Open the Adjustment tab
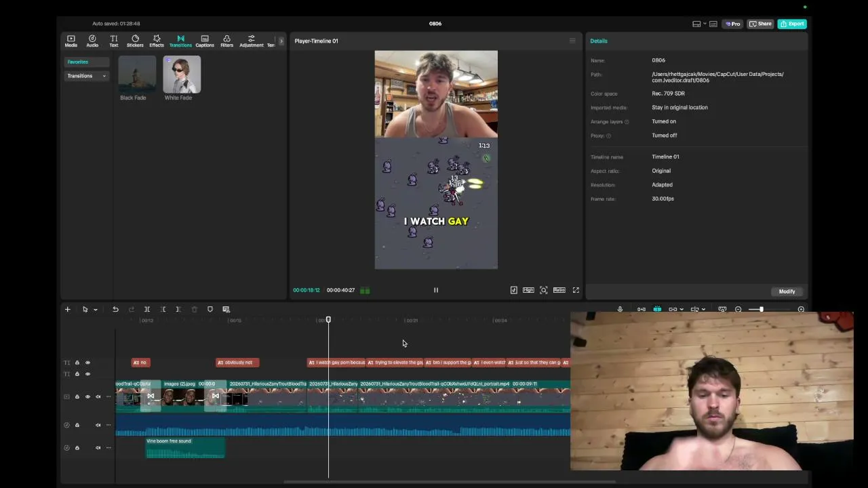 click(251, 41)
